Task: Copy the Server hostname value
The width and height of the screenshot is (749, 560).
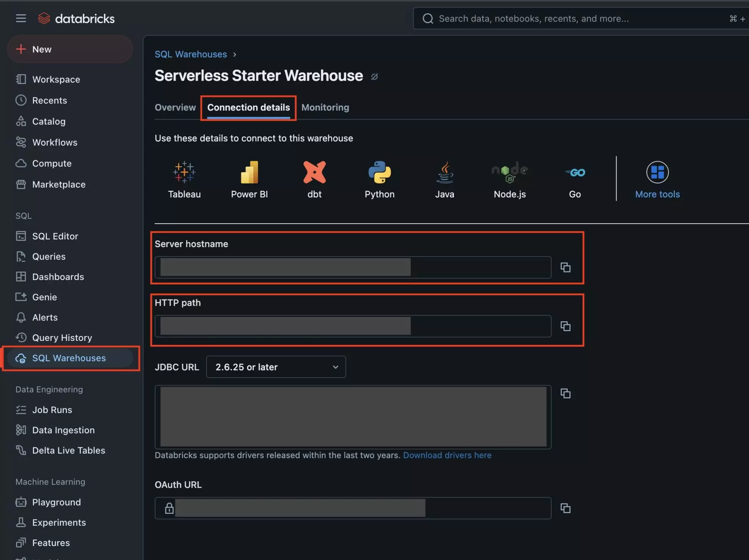Action: [x=566, y=268]
